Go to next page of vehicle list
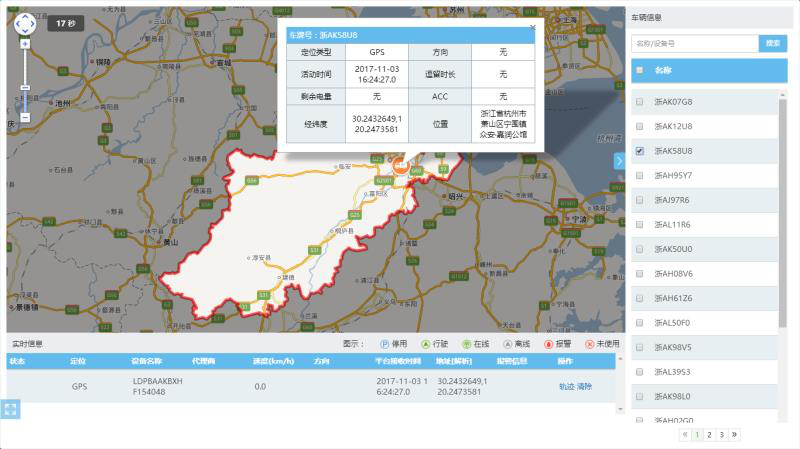The height and width of the screenshot is (449, 800). (x=735, y=435)
